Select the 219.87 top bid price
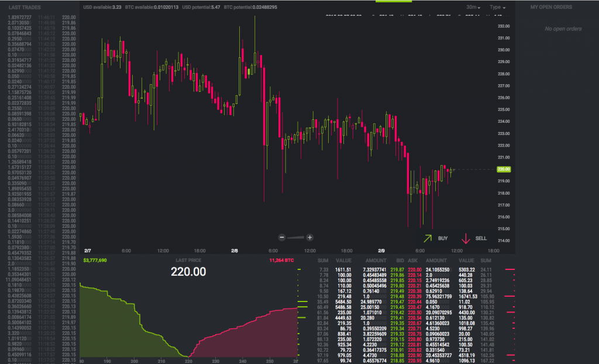This screenshot has width=599, height=364. pos(398,270)
